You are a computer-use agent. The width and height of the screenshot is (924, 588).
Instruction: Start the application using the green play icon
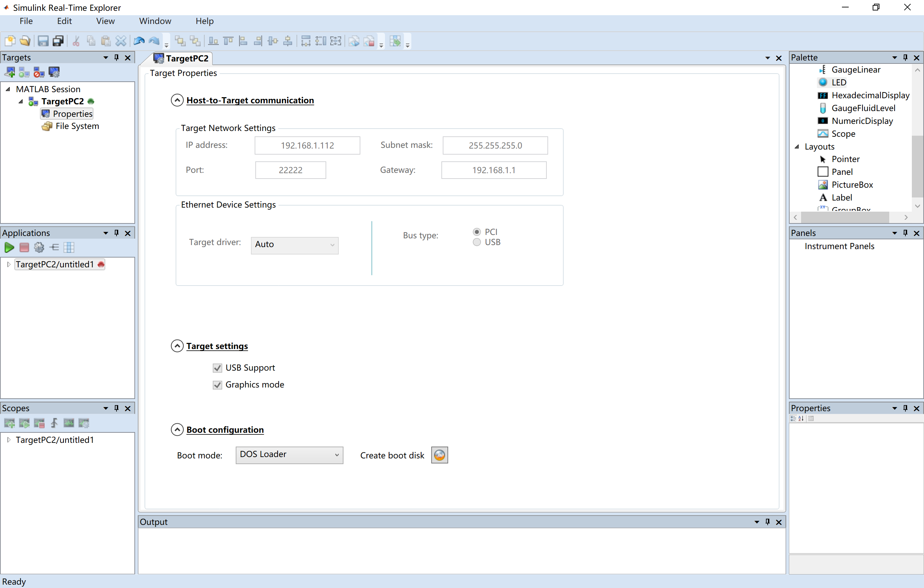(x=9, y=247)
